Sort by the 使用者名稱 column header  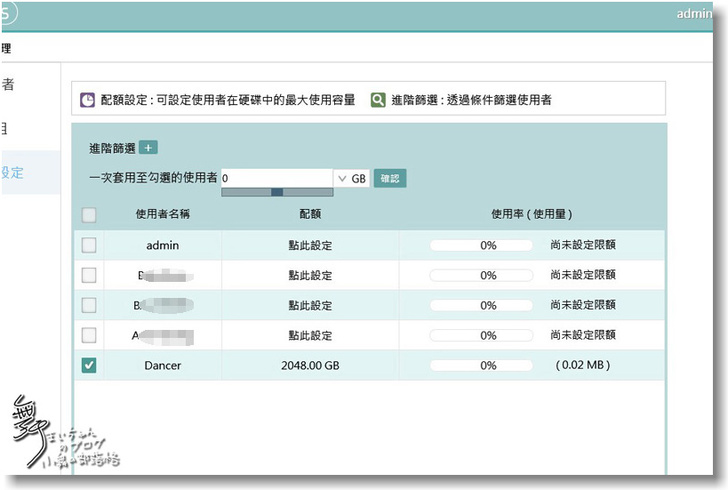tap(162, 214)
